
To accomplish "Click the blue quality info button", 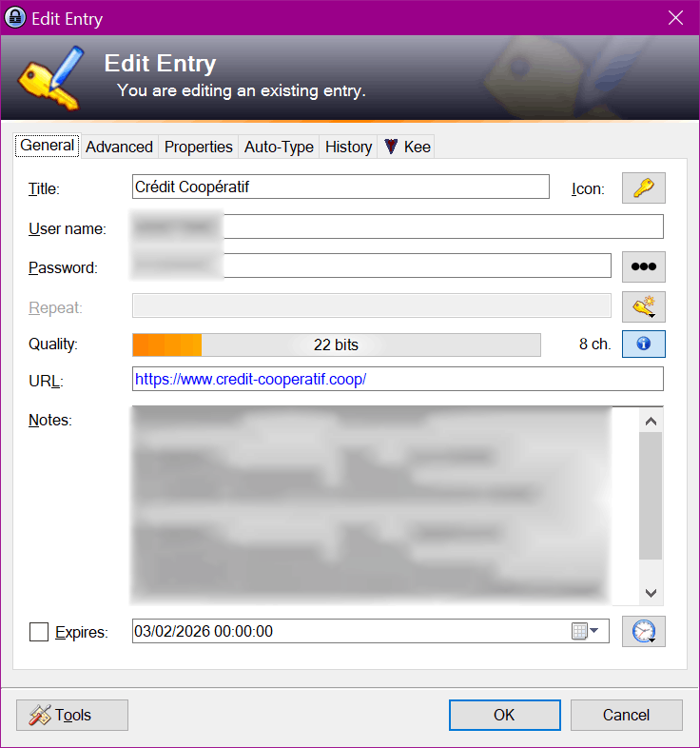I will click(643, 344).
